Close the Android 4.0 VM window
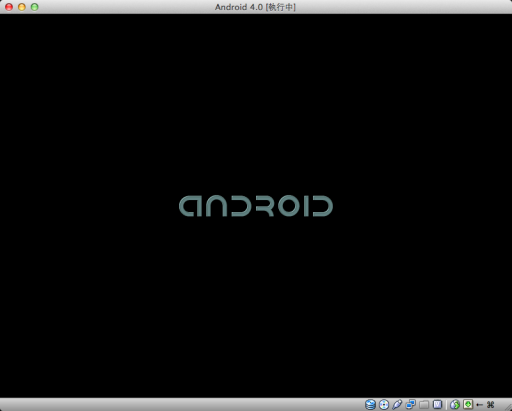Screen dimensions: 512x411 (9, 7)
